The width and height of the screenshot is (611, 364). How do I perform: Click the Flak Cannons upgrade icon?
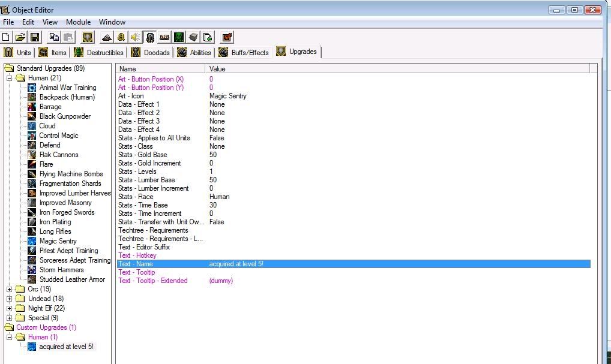[32, 155]
